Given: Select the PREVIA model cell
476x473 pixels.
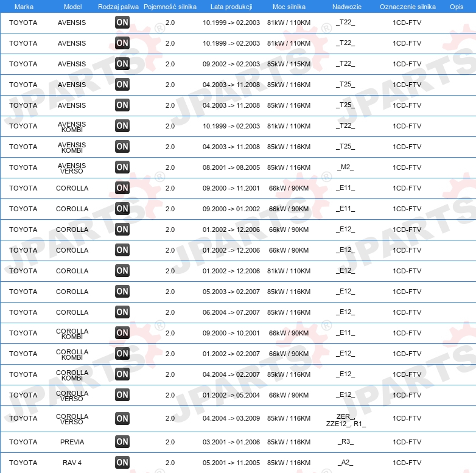Looking at the screenshot, I should coord(72,442).
